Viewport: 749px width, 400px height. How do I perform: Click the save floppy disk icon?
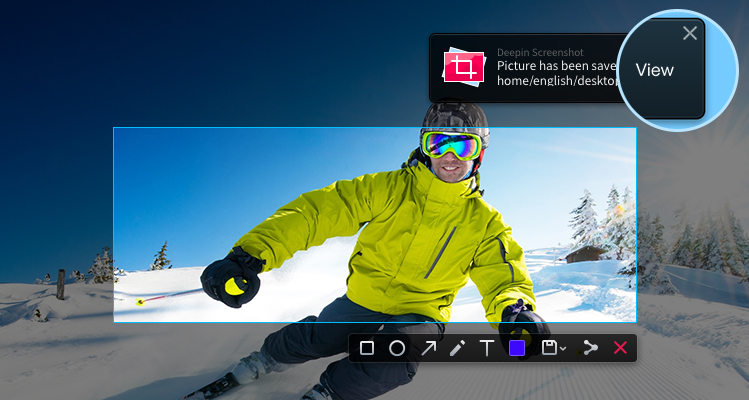tap(549, 348)
